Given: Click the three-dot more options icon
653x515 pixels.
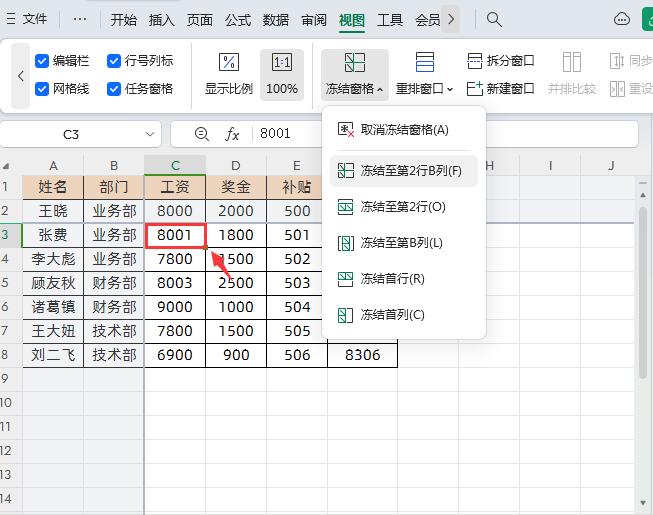Looking at the screenshot, I should (x=80, y=19).
